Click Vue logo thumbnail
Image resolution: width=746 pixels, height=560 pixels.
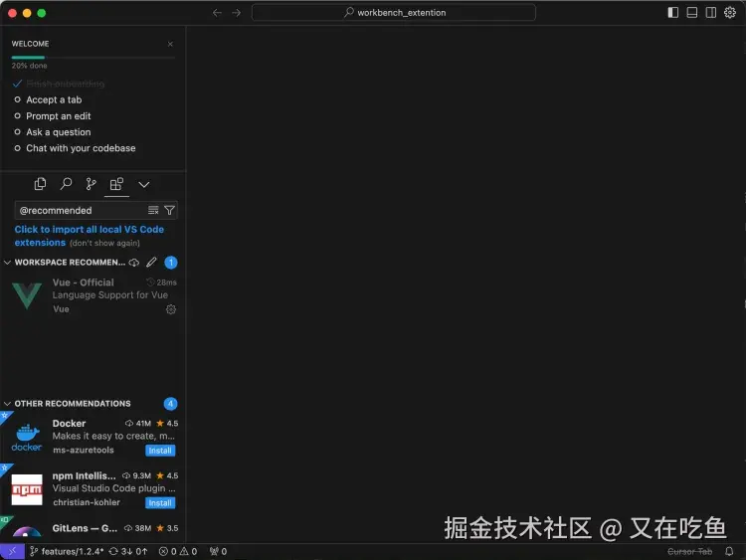pyautogui.click(x=27, y=295)
